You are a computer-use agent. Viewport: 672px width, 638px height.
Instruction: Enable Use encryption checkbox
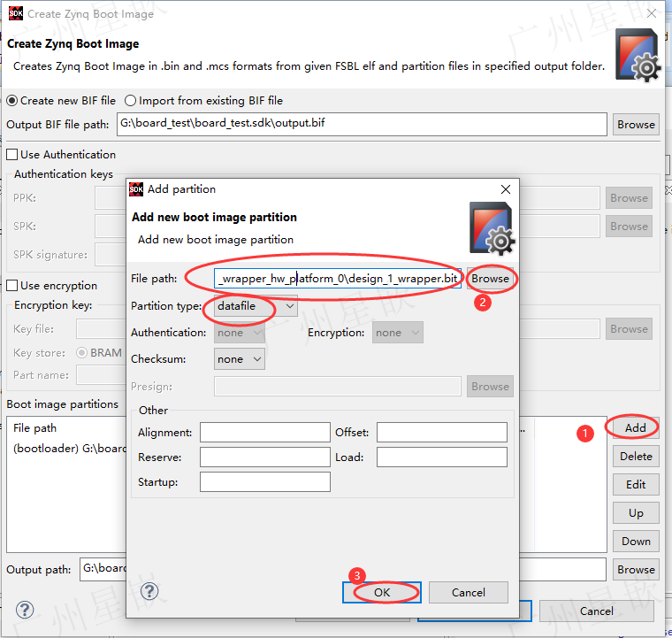click(12, 286)
